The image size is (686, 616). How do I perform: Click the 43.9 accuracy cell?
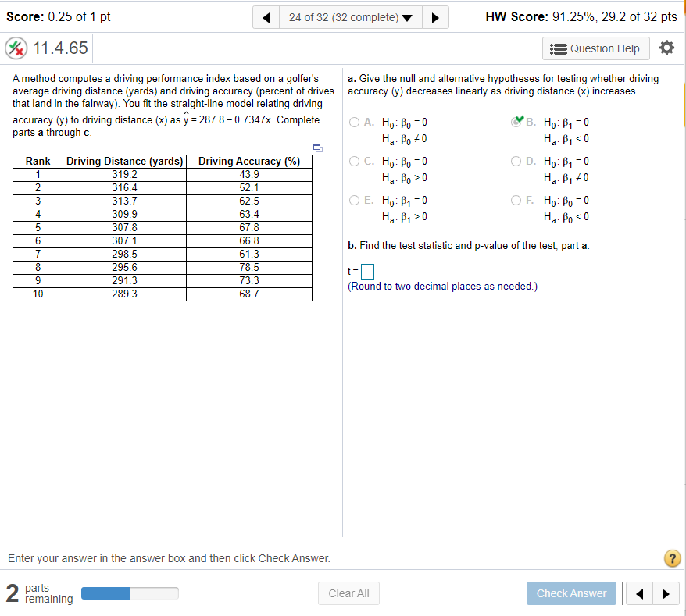coord(249,174)
